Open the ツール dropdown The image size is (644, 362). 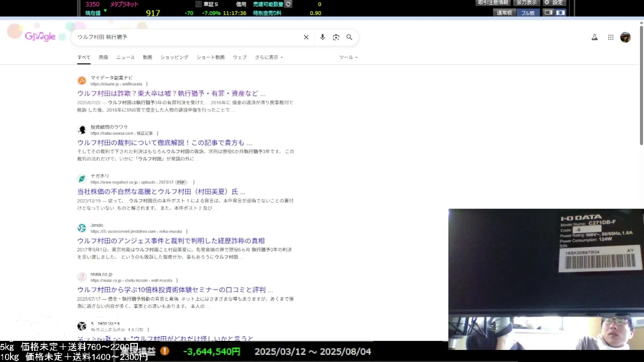pyautogui.click(x=348, y=57)
